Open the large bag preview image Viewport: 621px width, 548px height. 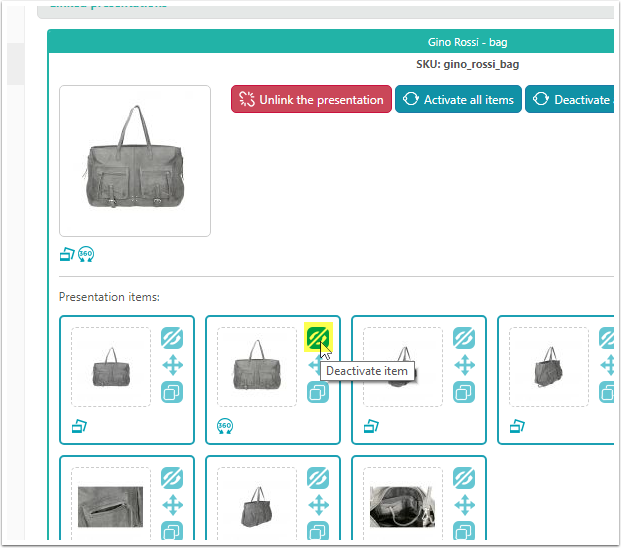(135, 161)
